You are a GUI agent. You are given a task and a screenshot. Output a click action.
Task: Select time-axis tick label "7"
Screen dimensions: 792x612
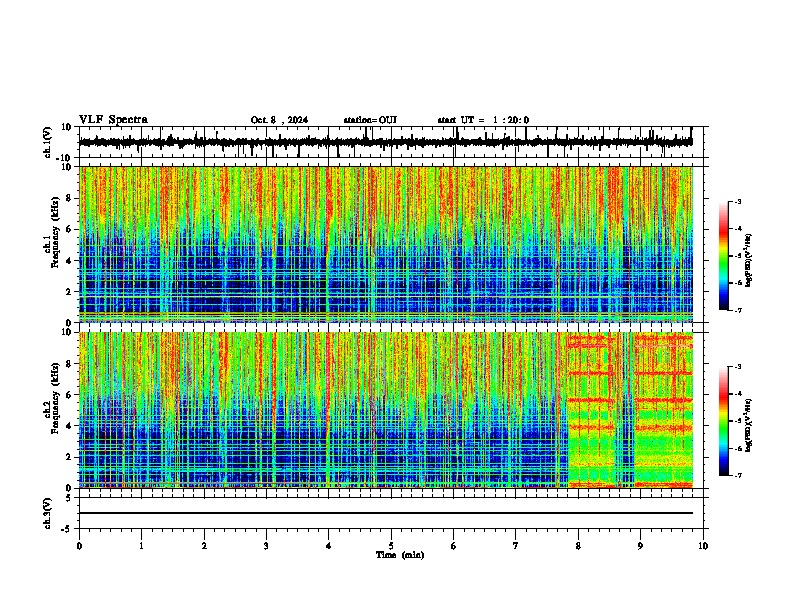coord(516,546)
